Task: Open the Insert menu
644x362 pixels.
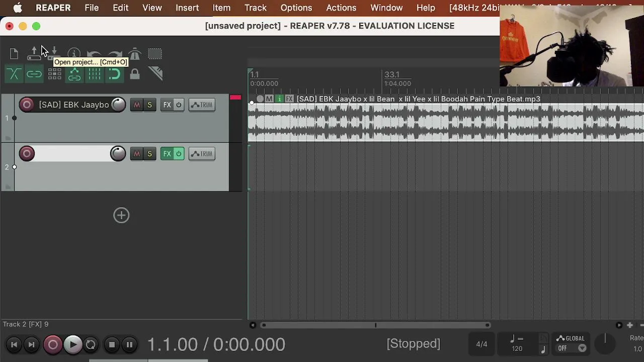Action: pyautogui.click(x=187, y=8)
